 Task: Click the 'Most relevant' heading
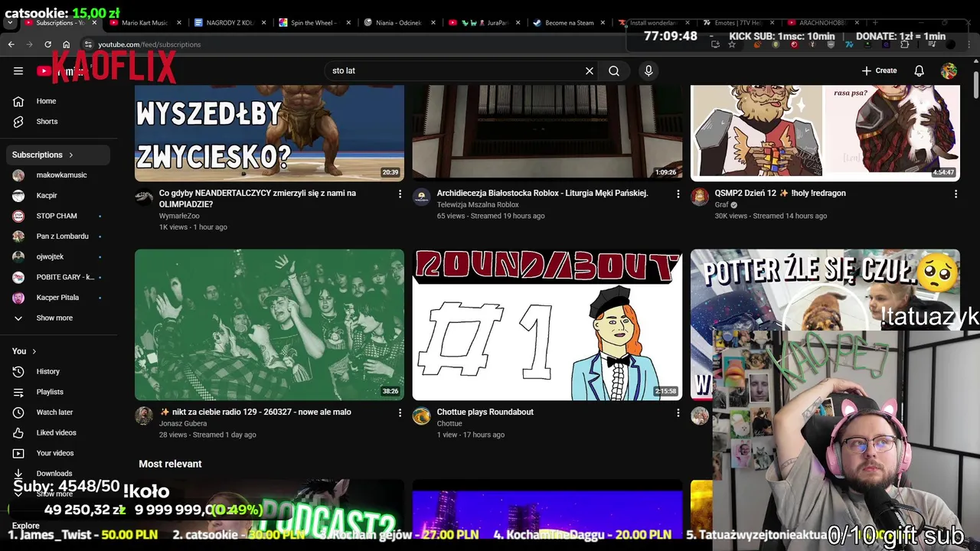pyautogui.click(x=170, y=464)
